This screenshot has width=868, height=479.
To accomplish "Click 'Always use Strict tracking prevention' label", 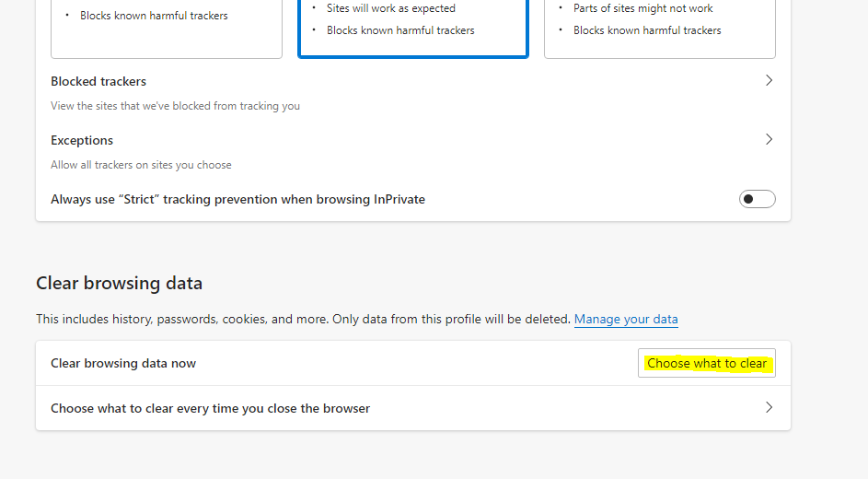I will tap(238, 199).
